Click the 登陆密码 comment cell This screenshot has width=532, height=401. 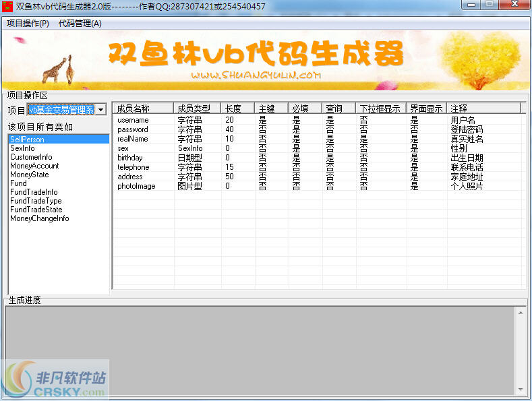(x=467, y=129)
